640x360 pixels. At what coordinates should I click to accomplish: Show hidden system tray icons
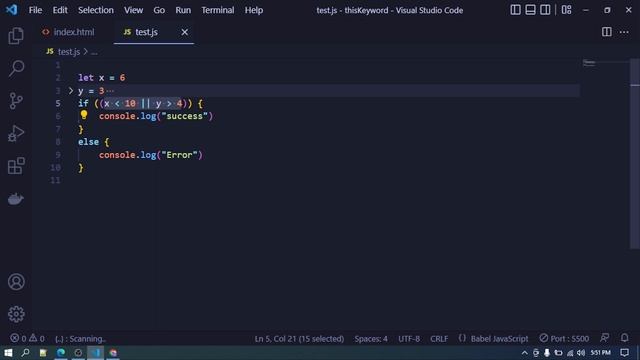coord(524,353)
